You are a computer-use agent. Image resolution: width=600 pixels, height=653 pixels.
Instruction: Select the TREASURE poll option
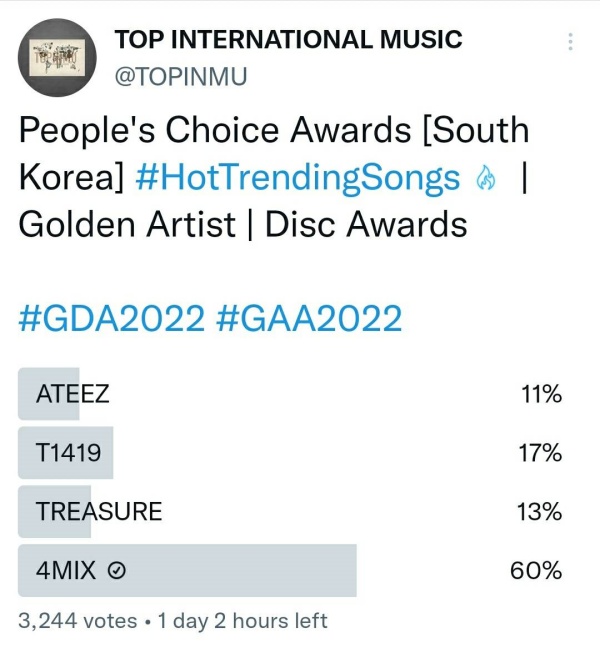point(99,512)
